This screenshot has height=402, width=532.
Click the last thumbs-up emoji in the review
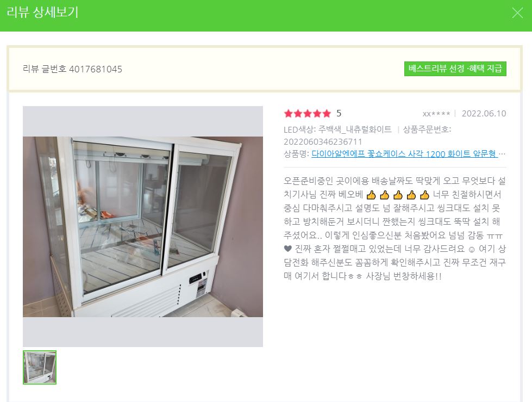click(424, 195)
